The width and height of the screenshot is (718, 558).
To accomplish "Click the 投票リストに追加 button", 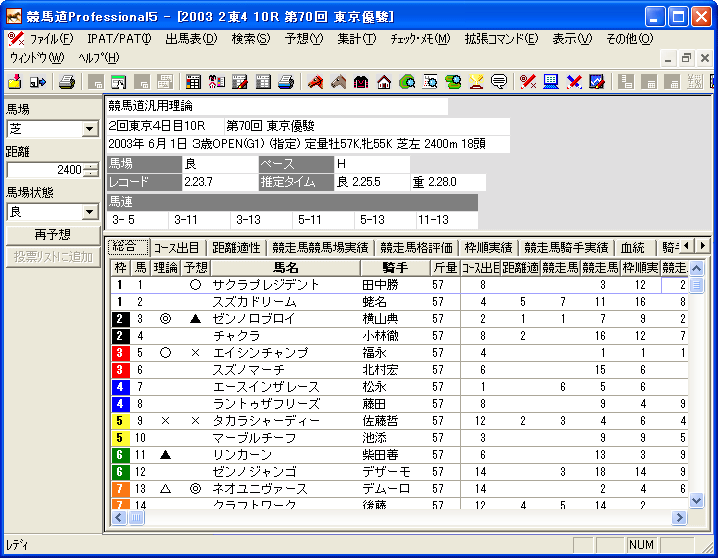I will tap(53, 257).
